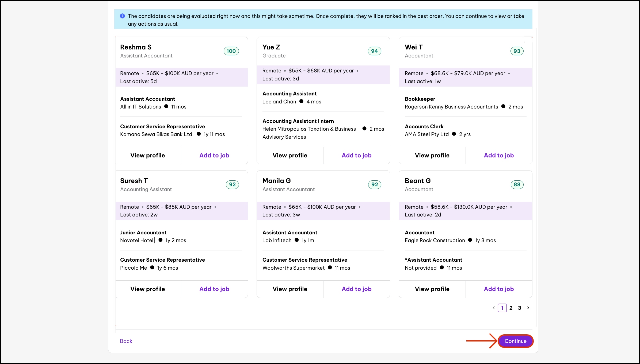Click the info icon in the banner
Screen dimensions: 640x364
pyautogui.click(x=122, y=16)
